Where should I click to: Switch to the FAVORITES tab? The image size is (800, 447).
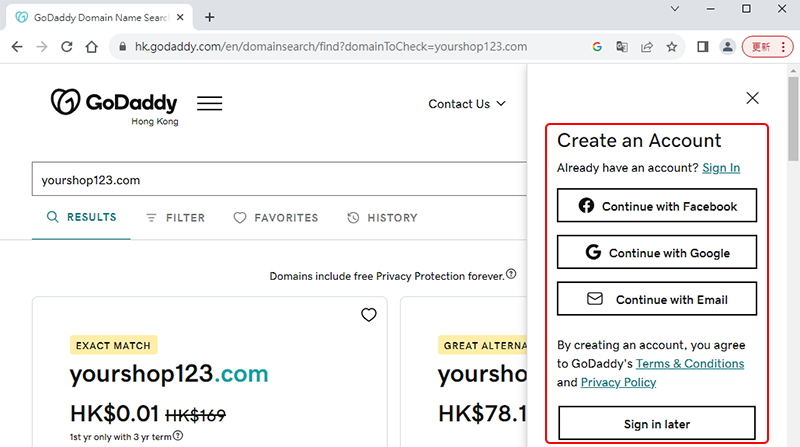coord(276,218)
